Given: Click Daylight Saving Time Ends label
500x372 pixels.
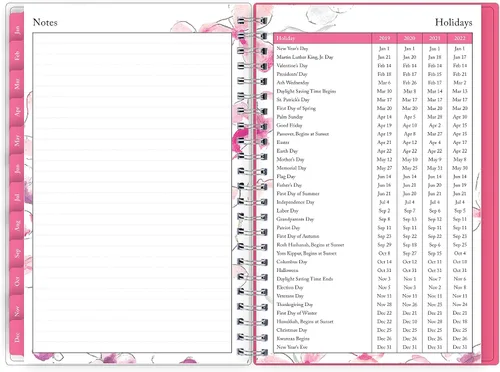Looking at the screenshot, I should (305, 279).
